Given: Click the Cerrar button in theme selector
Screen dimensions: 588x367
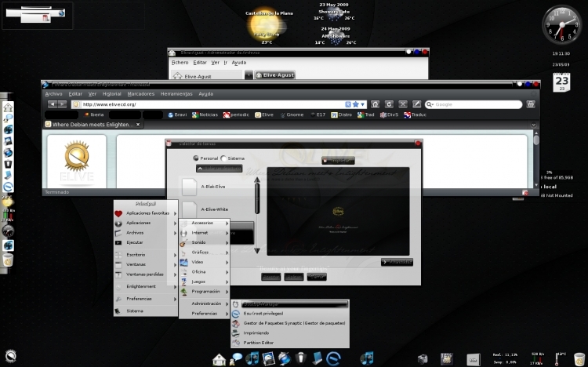Looking at the screenshot, I should [x=317, y=277].
